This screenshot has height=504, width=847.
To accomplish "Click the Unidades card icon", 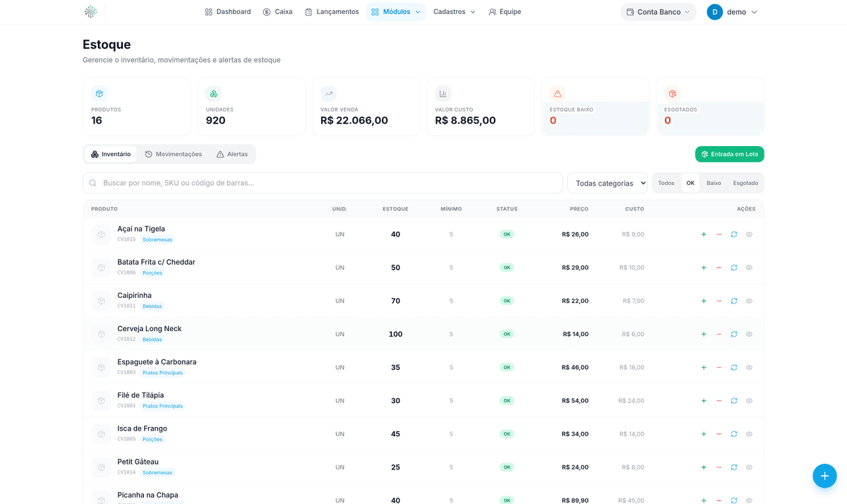I will [214, 93].
